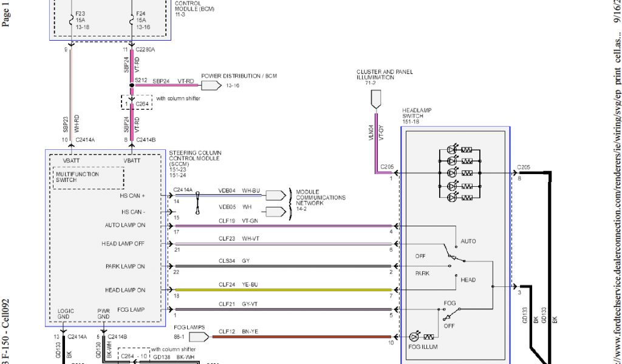Click the HS CAN twisted pair symbol

pos(197,204)
